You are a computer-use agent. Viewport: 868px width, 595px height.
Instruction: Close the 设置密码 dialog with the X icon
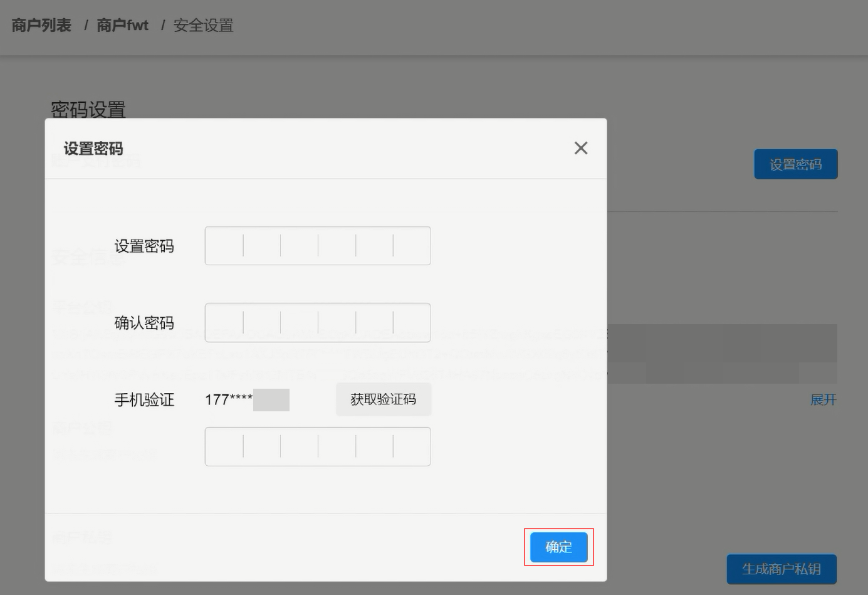(x=580, y=148)
